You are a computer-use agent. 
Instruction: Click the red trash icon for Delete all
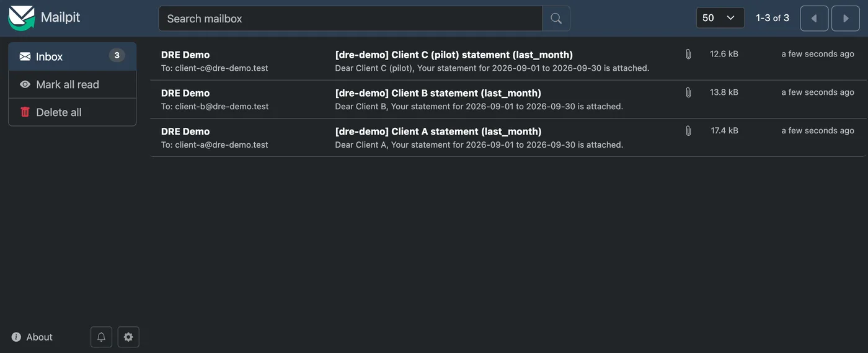[25, 112]
